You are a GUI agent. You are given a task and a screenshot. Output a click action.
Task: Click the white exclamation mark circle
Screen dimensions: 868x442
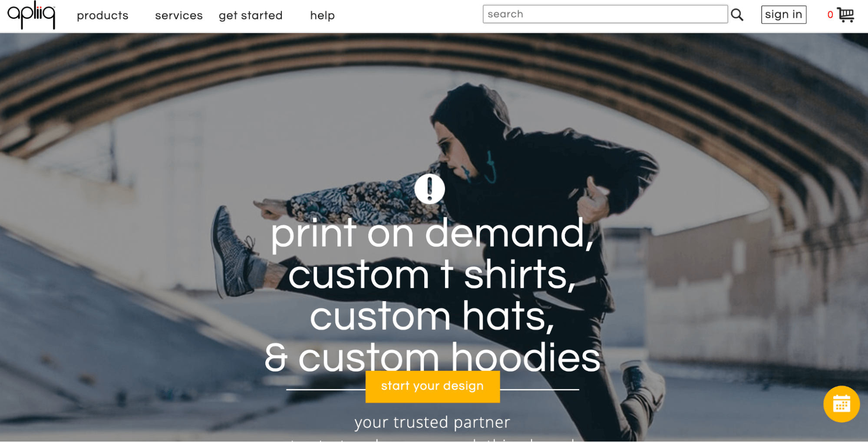tap(429, 189)
